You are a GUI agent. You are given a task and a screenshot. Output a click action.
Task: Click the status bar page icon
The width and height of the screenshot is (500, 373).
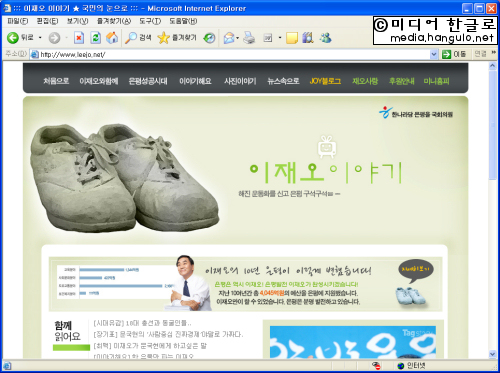7,366
